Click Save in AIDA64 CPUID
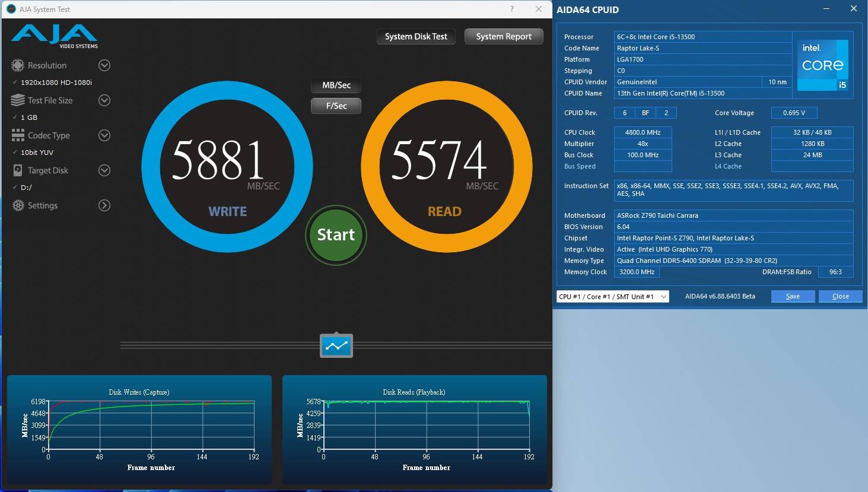This screenshot has width=868, height=492. (x=793, y=296)
